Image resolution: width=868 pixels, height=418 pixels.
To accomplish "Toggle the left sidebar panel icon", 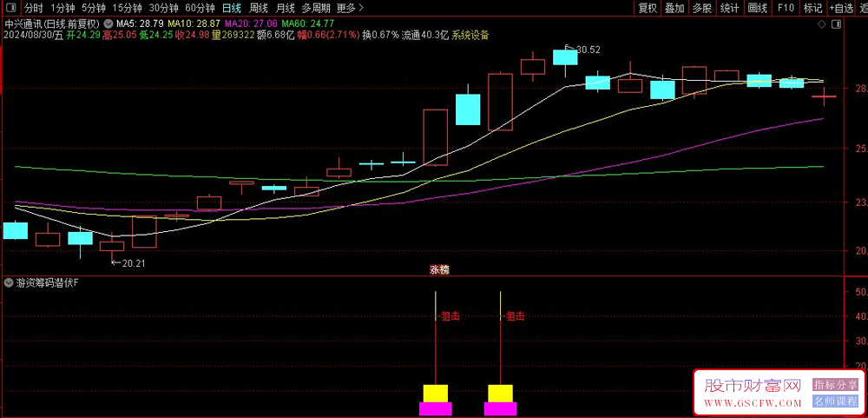I will click(11, 8).
